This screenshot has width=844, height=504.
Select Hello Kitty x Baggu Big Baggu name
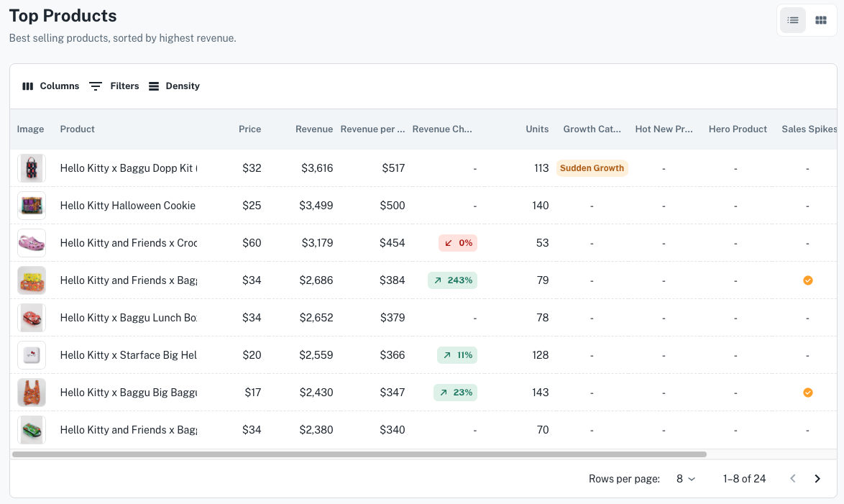click(129, 393)
